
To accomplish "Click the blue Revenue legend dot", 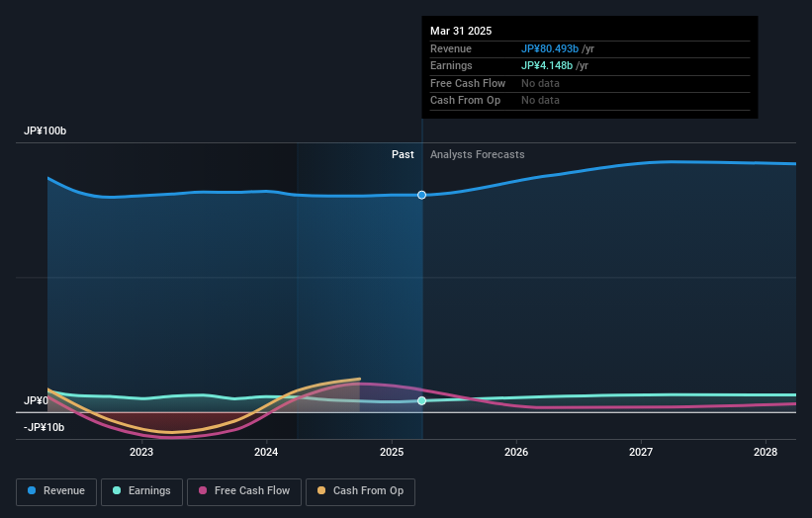I will (x=32, y=490).
